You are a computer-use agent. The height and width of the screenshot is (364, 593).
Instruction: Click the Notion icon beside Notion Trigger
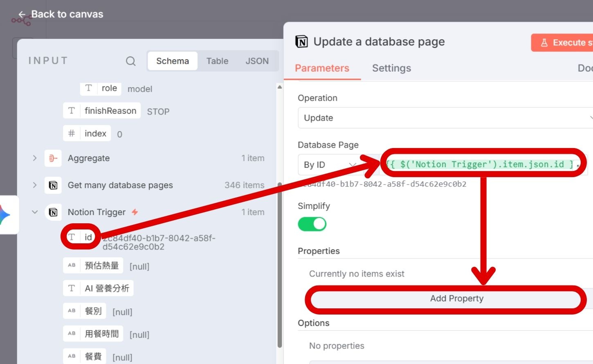tap(53, 212)
